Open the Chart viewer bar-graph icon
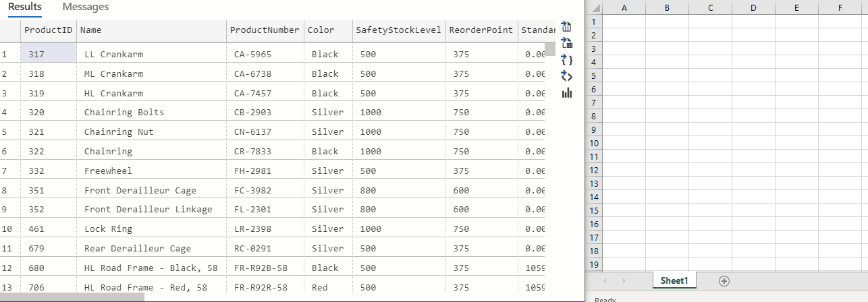The width and height of the screenshot is (868, 302). click(x=567, y=92)
